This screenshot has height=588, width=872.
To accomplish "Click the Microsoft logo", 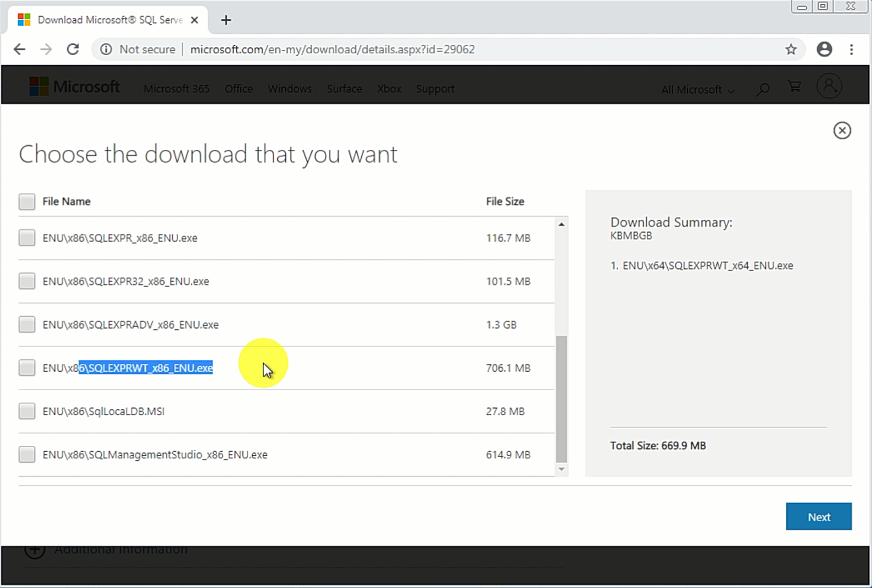I will coord(75,86).
